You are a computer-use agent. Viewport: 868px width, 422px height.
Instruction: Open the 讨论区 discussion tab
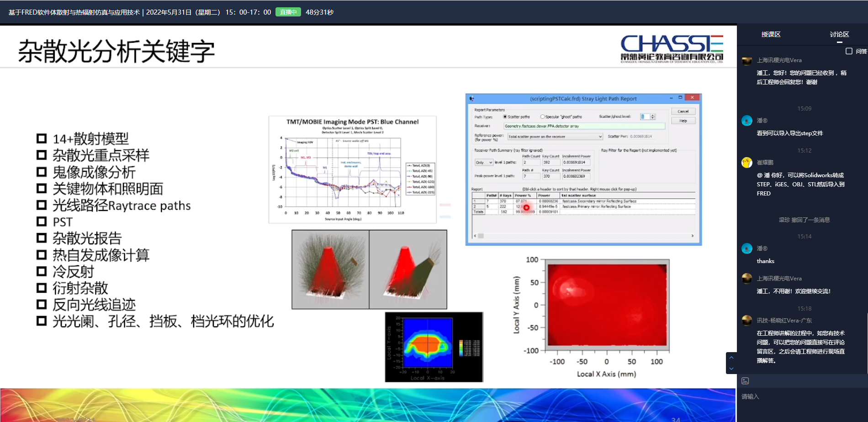pyautogui.click(x=839, y=35)
